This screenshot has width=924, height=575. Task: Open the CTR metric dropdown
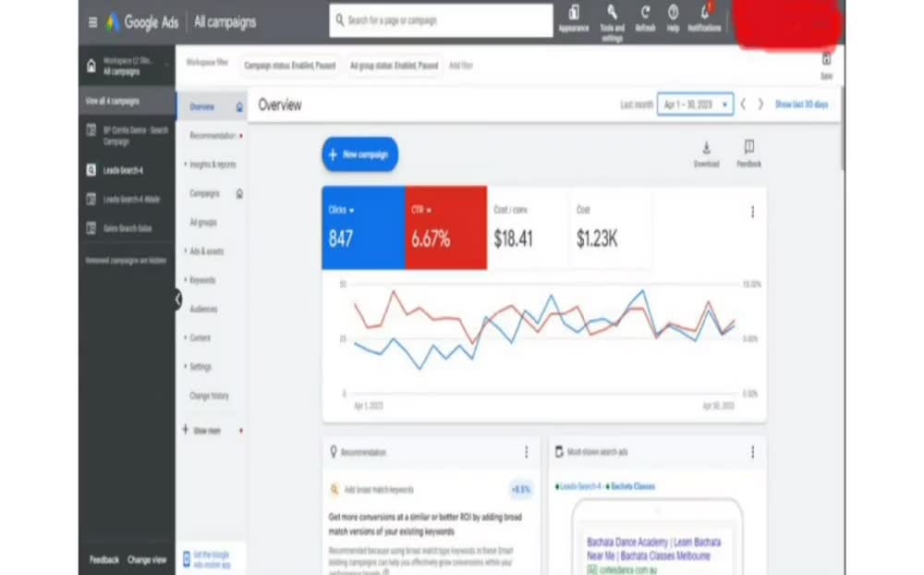pos(421,210)
